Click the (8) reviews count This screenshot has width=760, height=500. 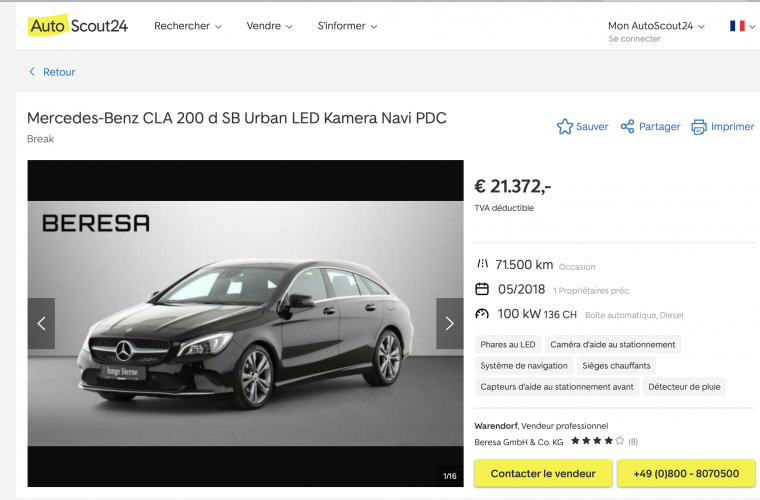coord(633,441)
